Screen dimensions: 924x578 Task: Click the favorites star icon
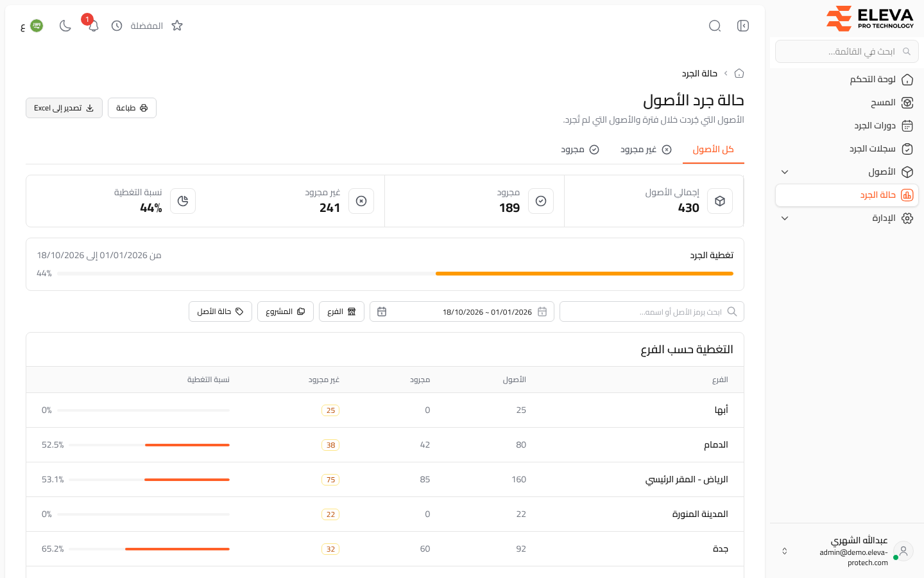click(x=177, y=26)
